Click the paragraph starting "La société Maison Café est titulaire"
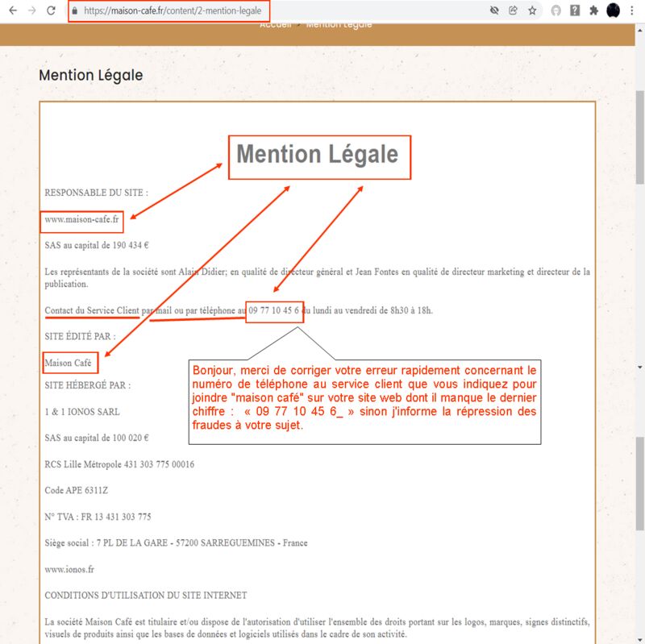The width and height of the screenshot is (645, 644). pos(317,628)
